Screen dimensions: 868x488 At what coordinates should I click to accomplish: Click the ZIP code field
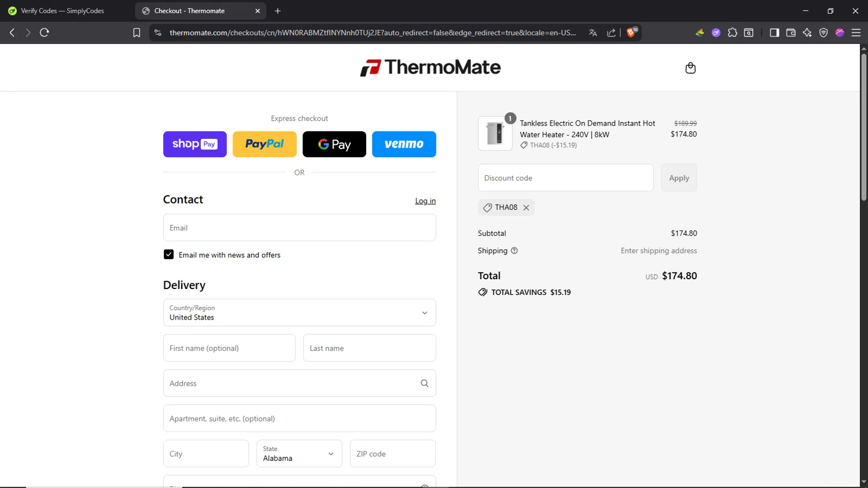392,454
